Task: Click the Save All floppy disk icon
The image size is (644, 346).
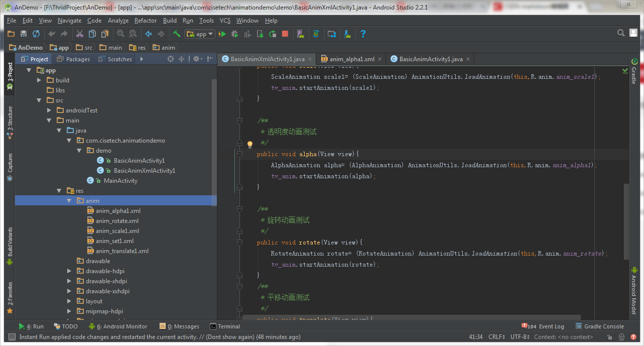Action: [x=23, y=34]
